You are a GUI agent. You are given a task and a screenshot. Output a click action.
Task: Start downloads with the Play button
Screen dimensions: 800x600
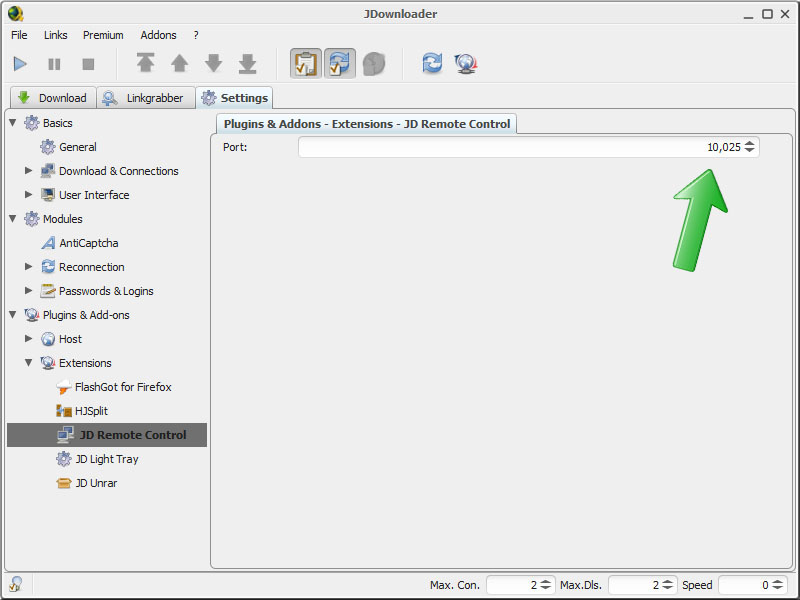coord(20,64)
